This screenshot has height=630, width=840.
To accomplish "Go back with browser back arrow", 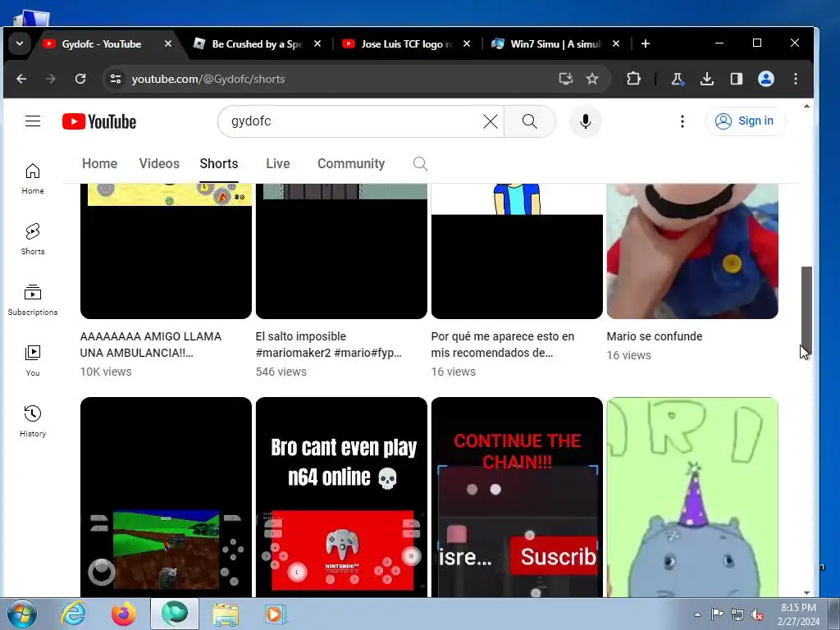I will pos(21,79).
